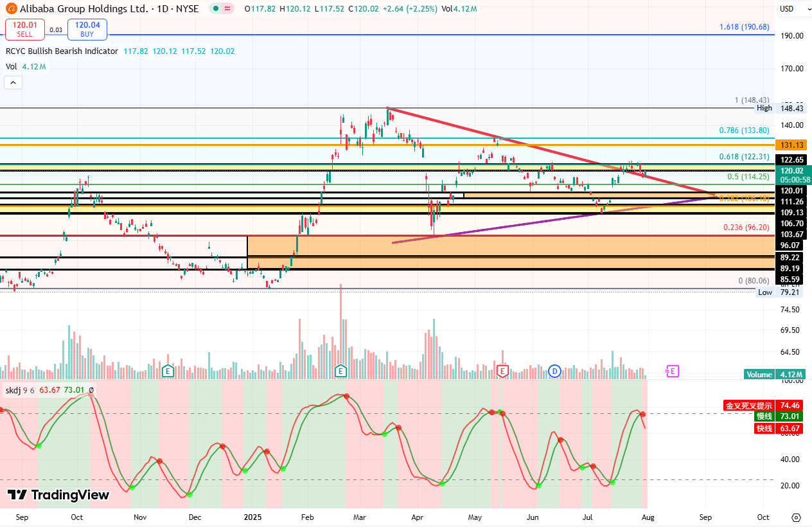Click the green market status dot indicator
Viewport: 812px width, 527px height.
(x=216, y=9)
